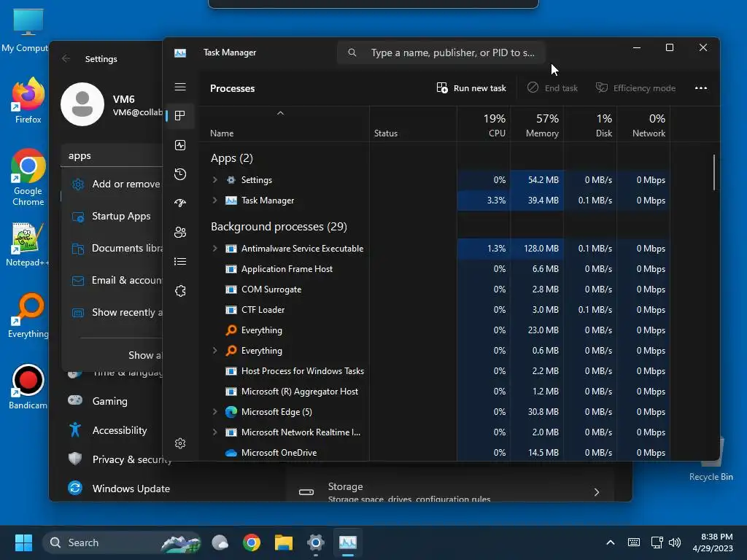Select Host Process for Windows Tasks row
This screenshot has width=747, height=560.
(x=435, y=370)
